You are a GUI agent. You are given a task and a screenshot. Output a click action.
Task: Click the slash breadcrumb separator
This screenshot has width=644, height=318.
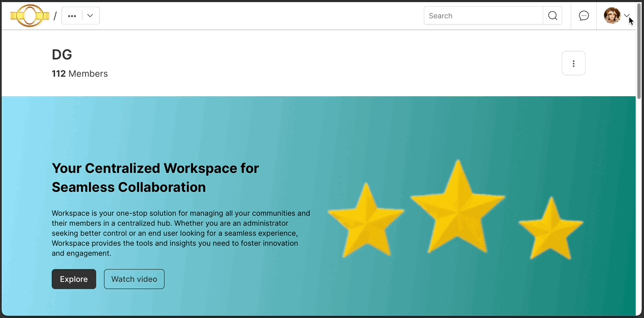pyautogui.click(x=55, y=16)
